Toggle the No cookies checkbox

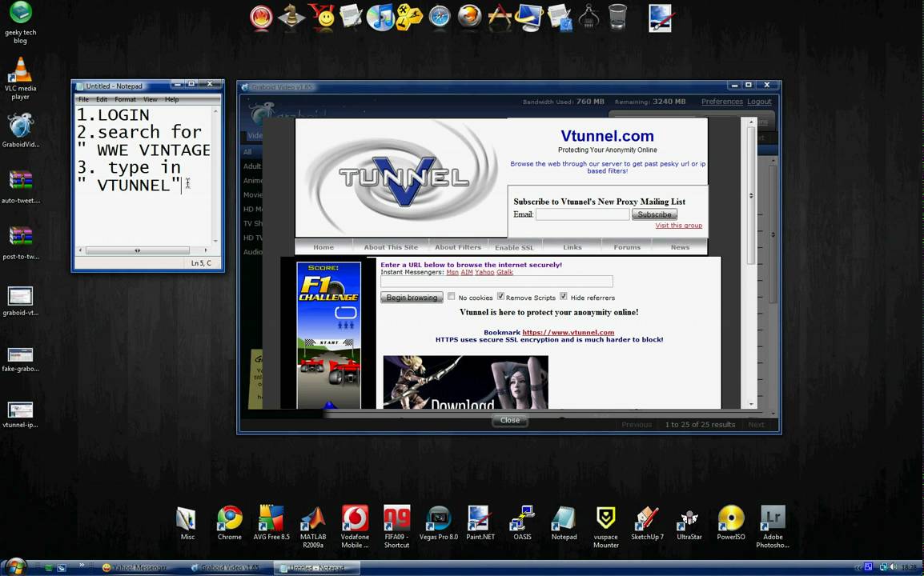click(x=452, y=296)
